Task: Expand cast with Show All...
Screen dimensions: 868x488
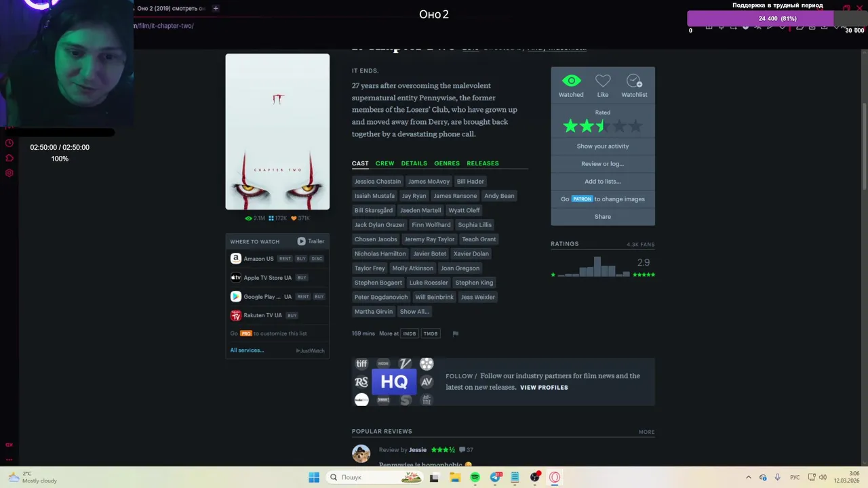Action: [x=414, y=312]
